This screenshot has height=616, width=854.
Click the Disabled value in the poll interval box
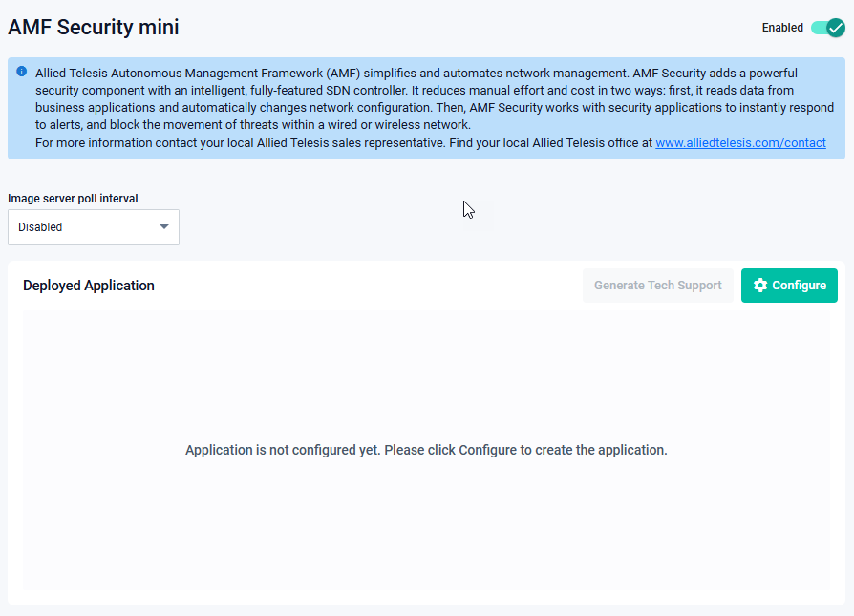point(40,227)
